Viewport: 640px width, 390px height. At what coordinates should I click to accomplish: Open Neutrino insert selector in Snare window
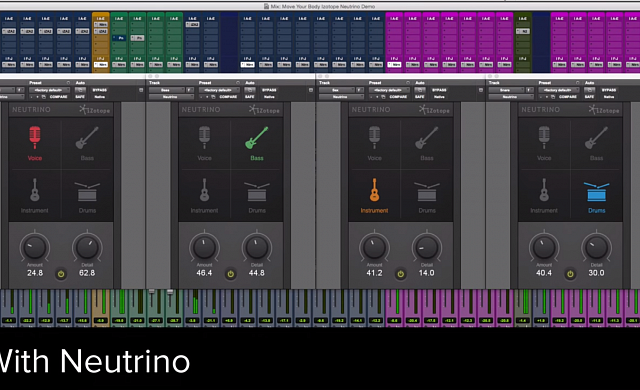coord(511,97)
